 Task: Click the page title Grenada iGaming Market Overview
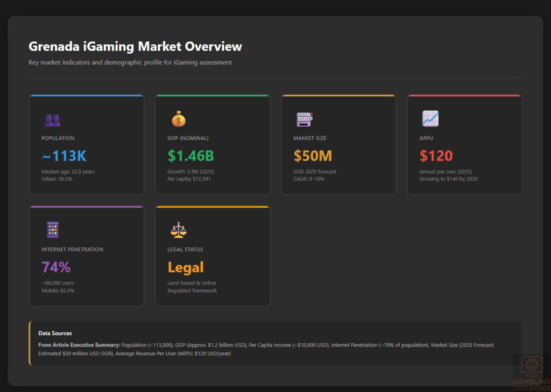(x=135, y=47)
